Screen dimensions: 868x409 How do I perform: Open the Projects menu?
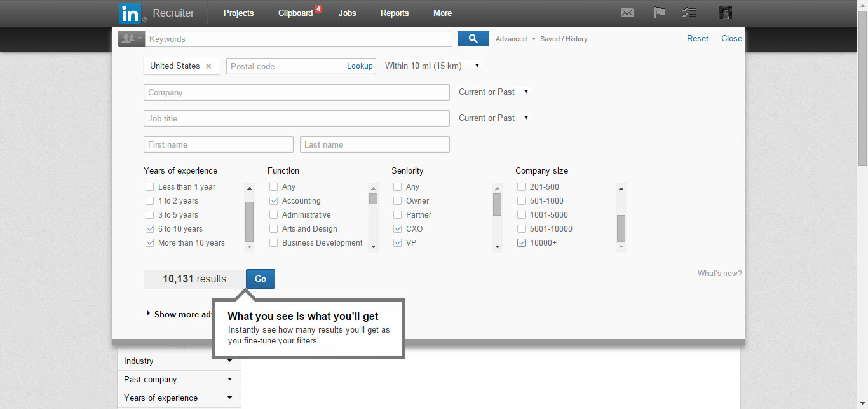[x=238, y=13]
